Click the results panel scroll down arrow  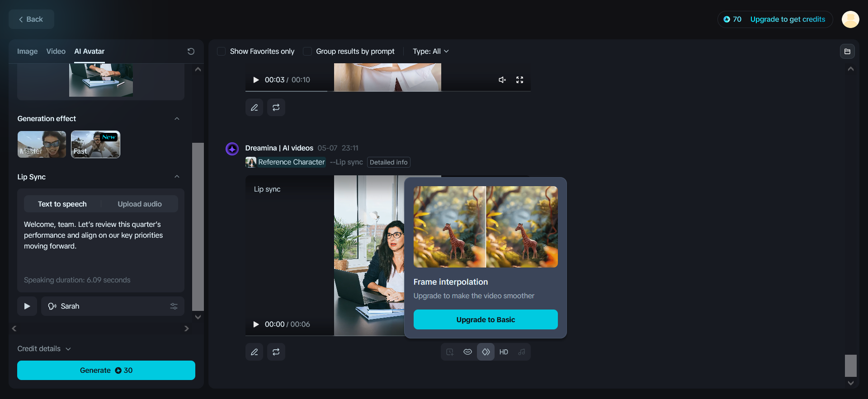851,383
